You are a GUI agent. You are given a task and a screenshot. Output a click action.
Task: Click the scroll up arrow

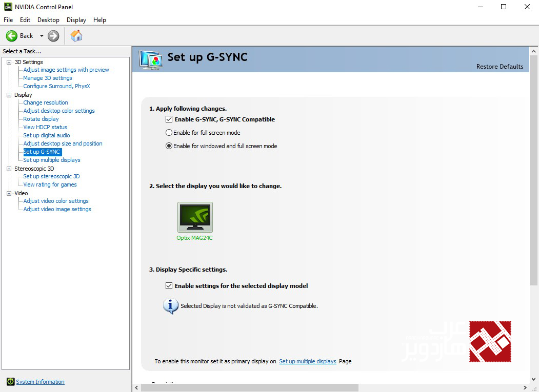click(533, 51)
